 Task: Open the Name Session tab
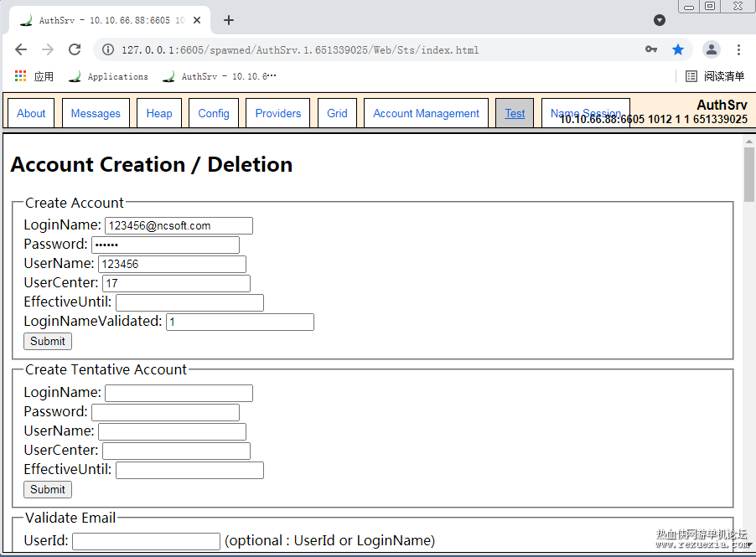coord(586,113)
